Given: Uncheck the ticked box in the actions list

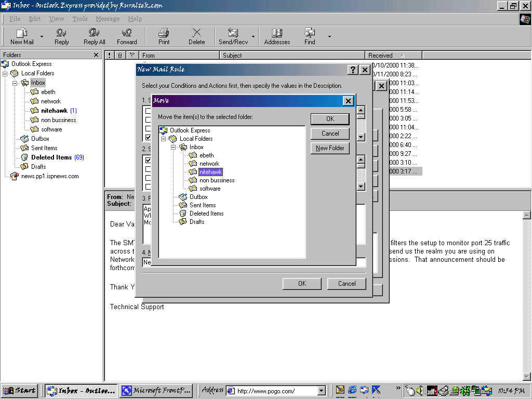Looking at the screenshot, I should coord(148,160).
